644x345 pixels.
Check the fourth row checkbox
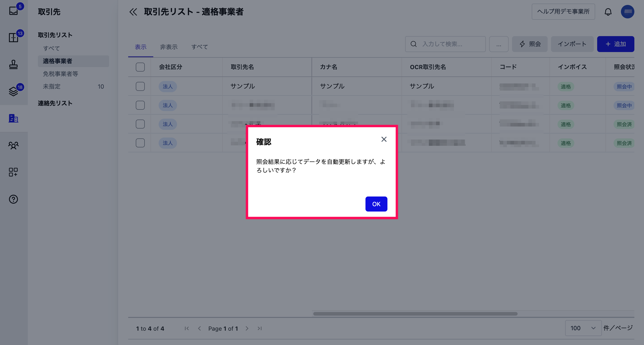(x=140, y=143)
